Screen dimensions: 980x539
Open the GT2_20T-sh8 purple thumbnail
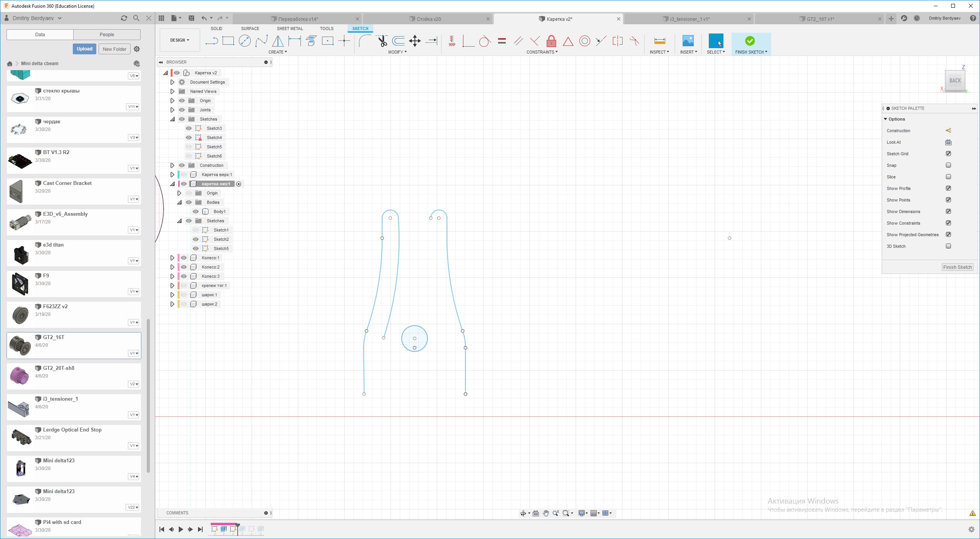coord(20,376)
